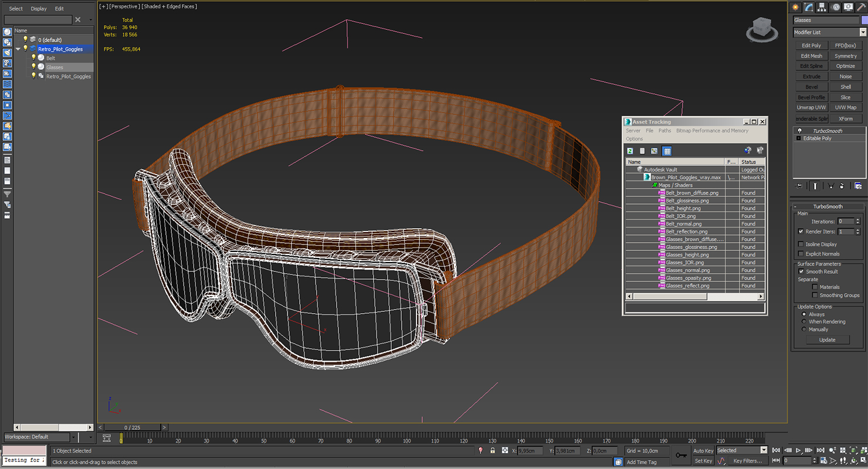Screen dimensions: 868x469
Task: Open the Display command panel tab
Action: 849,7
